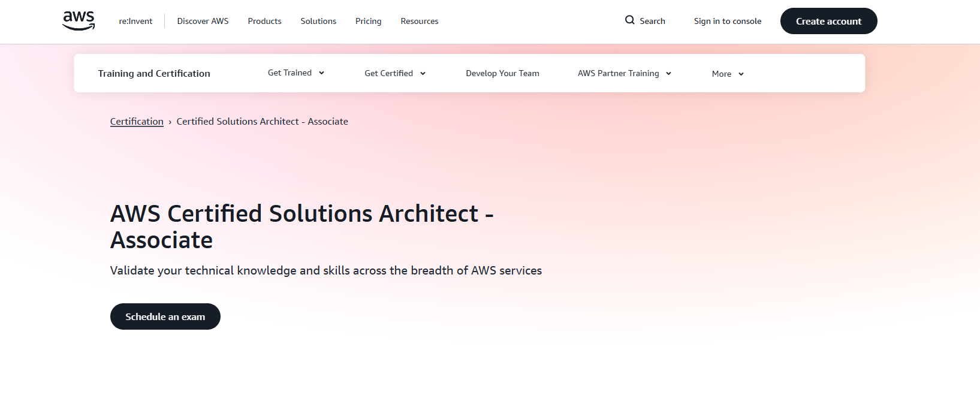The height and width of the screenshot is (395, 980).
Task: Expand the Get Certified chevron
Action: 423,74
